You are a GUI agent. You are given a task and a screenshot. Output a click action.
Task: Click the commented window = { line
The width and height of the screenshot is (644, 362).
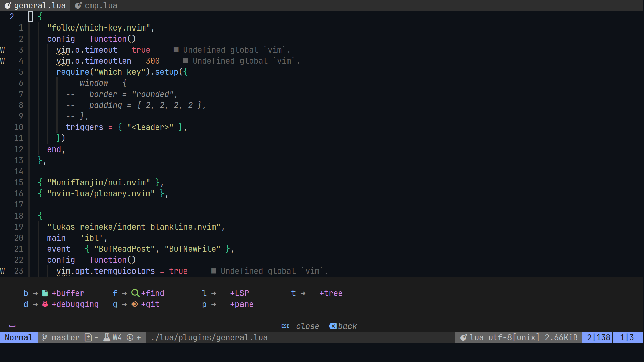97,83
